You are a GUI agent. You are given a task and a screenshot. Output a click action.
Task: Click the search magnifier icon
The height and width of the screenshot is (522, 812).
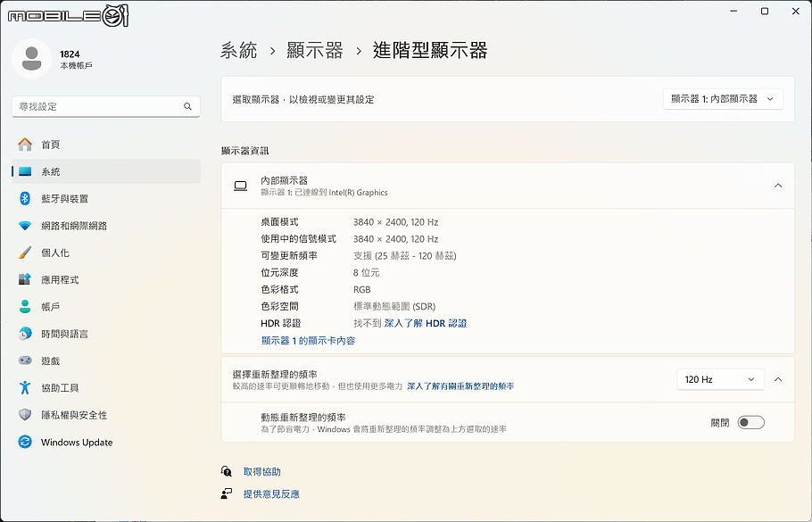point(187,106)
